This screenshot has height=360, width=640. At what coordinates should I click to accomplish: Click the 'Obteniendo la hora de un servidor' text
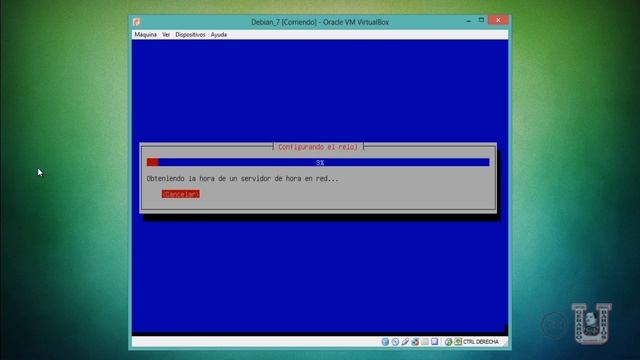point(242,179)
